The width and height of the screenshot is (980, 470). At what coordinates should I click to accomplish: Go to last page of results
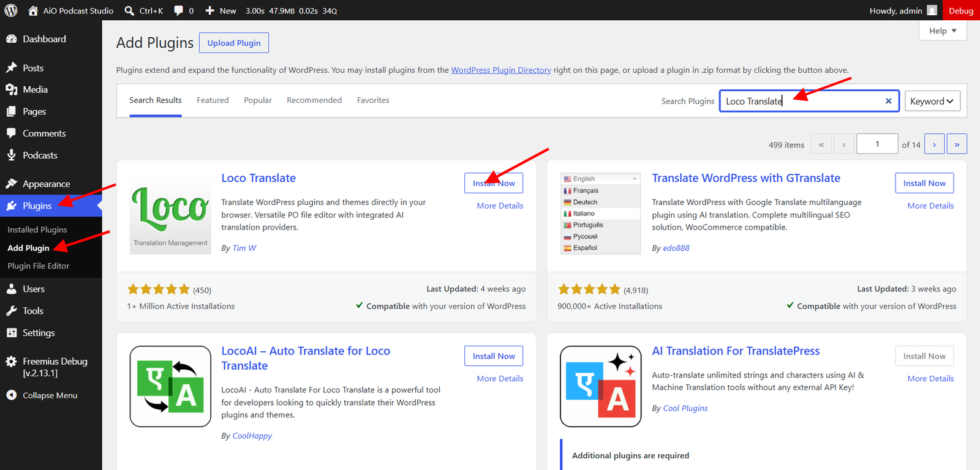(x=957, y=144)
